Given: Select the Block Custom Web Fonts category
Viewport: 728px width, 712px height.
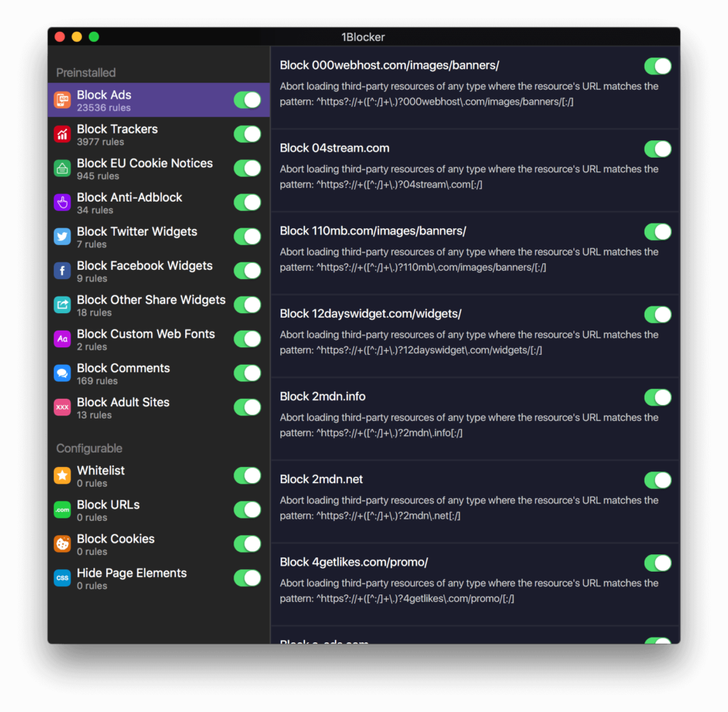Looking at the screenshot, I should click(x=136, y=339).
